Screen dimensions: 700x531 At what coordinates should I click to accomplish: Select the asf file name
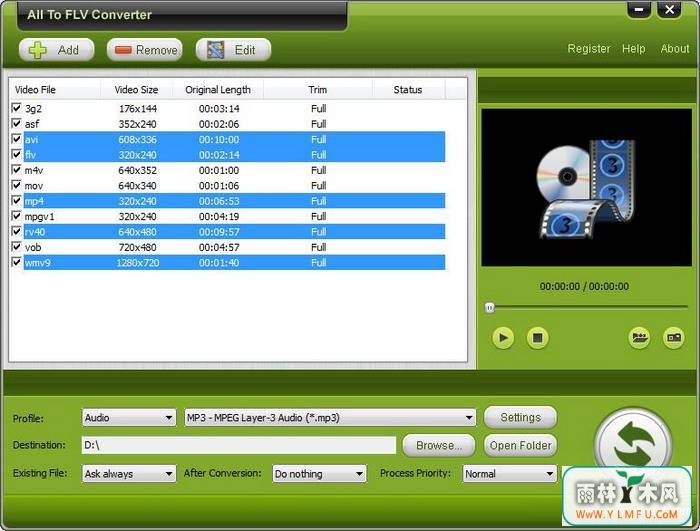click(32, 124)
